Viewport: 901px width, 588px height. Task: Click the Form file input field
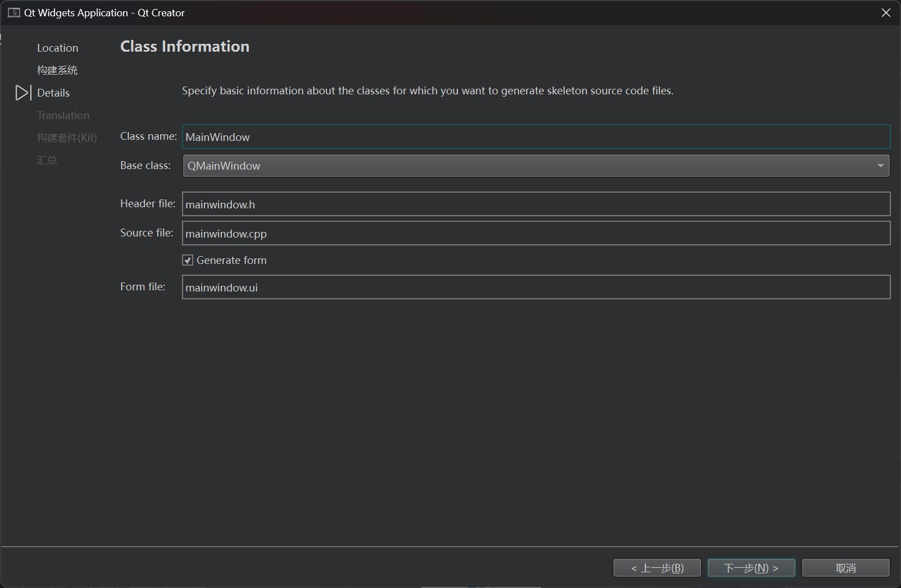tap(536, 287)
